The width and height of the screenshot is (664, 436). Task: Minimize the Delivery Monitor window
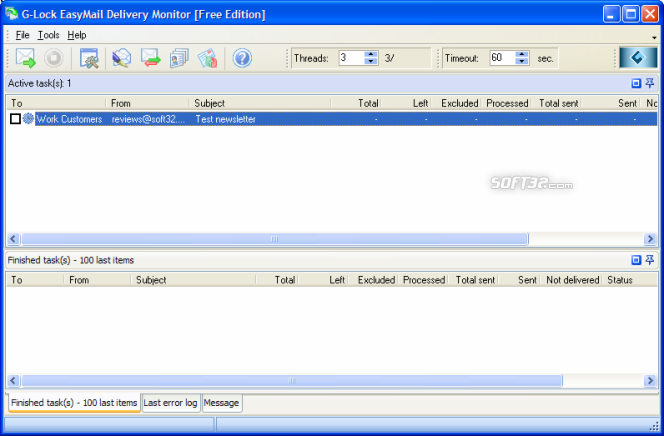(x=611, y=14)
